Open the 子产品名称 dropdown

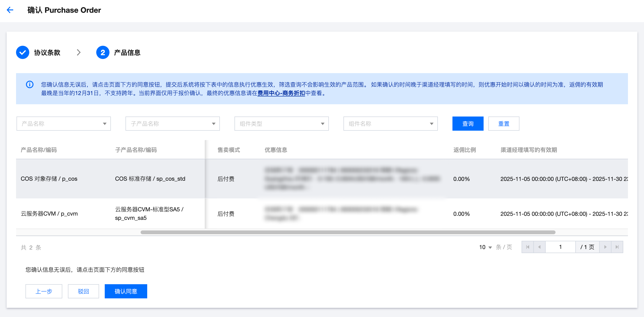click(172, 124)
